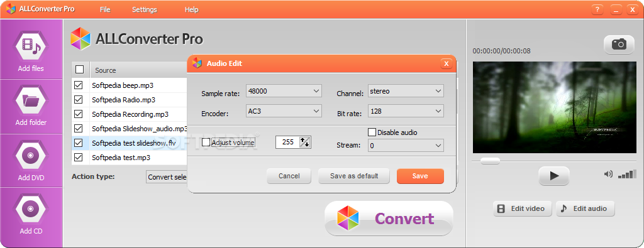
Task: Open the Stream dropdown showing 0
Action: (406, 146)
